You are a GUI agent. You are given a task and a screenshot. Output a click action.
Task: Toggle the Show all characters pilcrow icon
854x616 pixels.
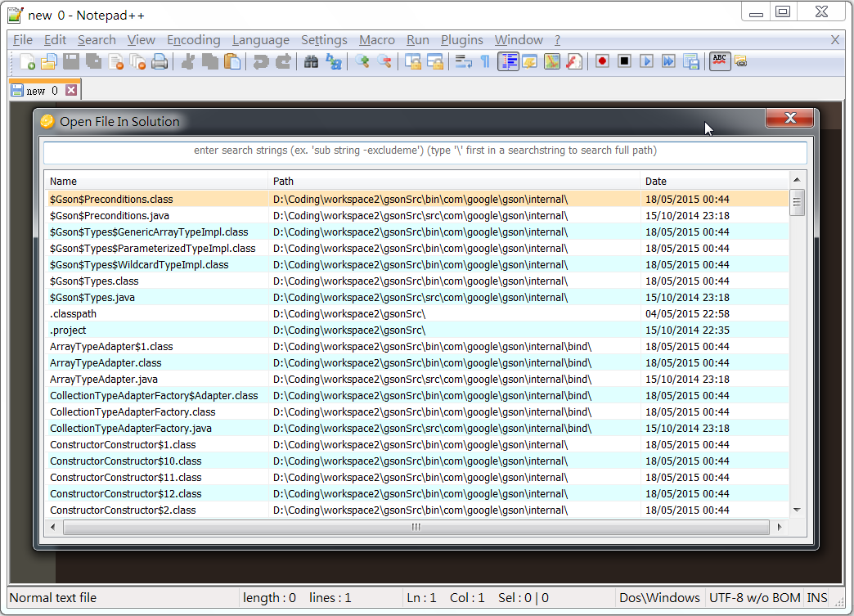485,61
